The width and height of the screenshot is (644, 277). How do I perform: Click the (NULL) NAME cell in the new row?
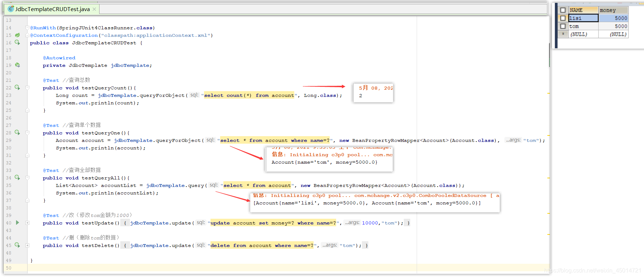[584, 34]
